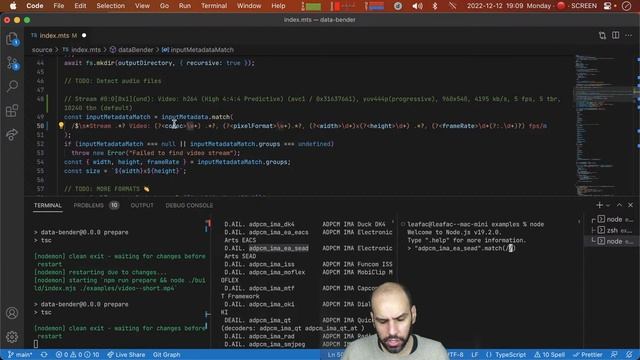
Task: Select the index.mts editor tab
Action: coord(54,36)
